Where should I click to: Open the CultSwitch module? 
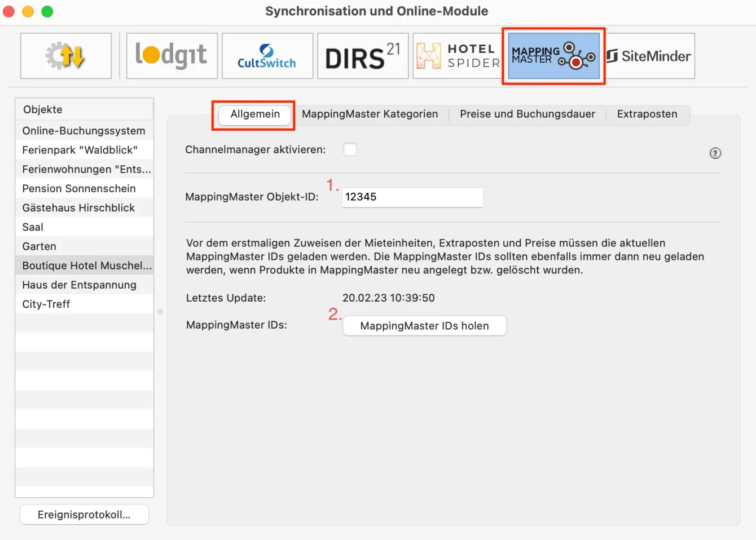pyautogui.click(x=267, y=56)
